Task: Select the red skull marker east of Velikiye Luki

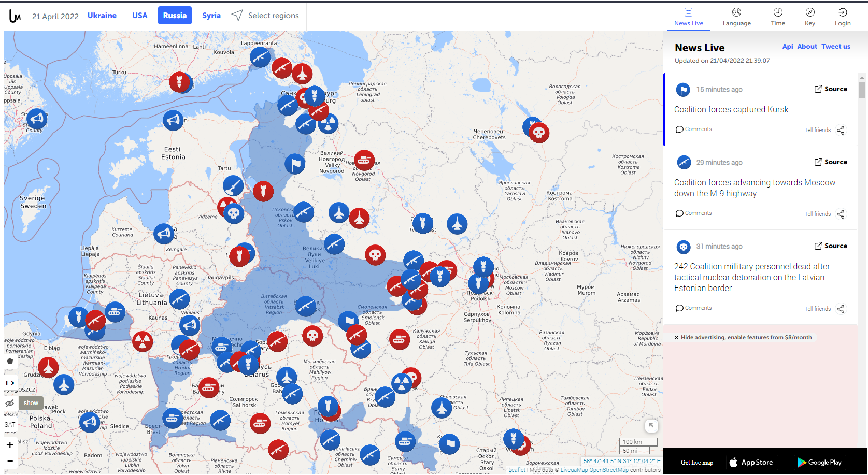Action: [x=375, y=255]
